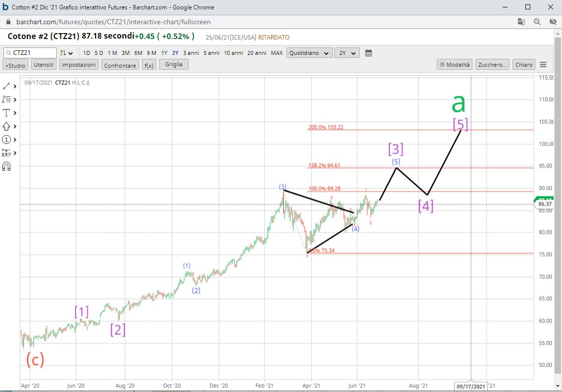562x392 pixels.
Task: Click the +Studio button
Action: (x=15, y=65)
